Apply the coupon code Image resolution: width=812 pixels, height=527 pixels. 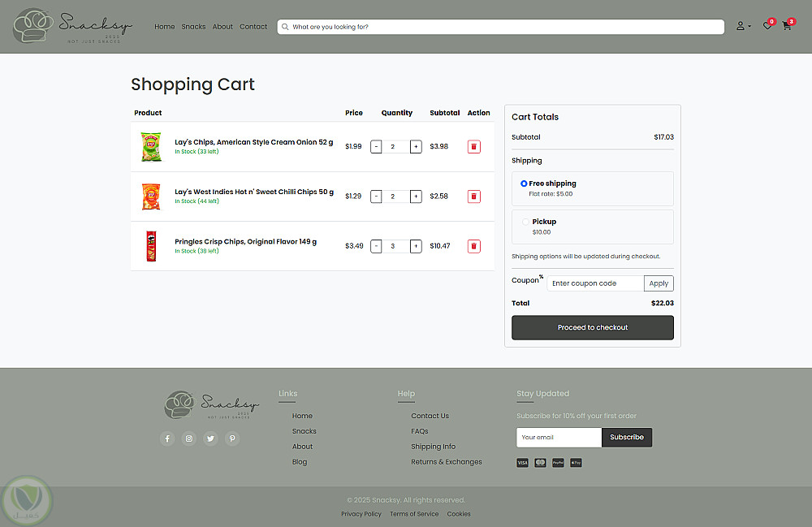pos(659,283)
